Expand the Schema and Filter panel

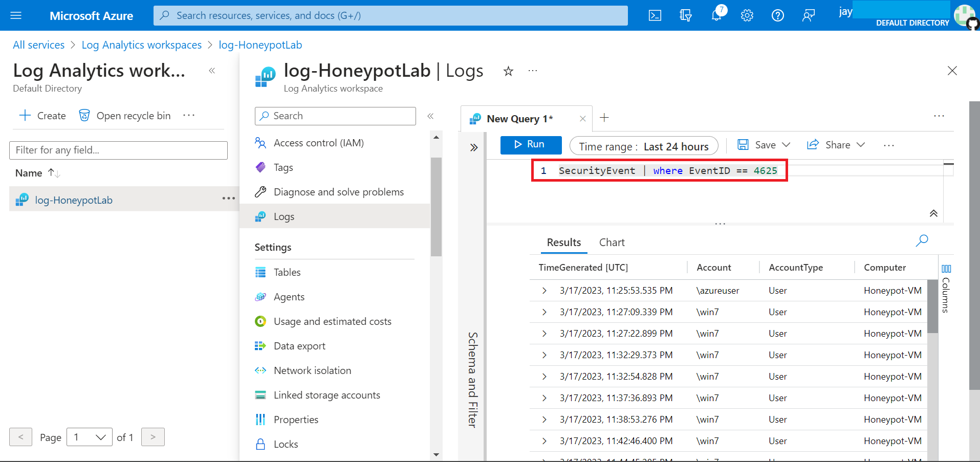(474, 147)
